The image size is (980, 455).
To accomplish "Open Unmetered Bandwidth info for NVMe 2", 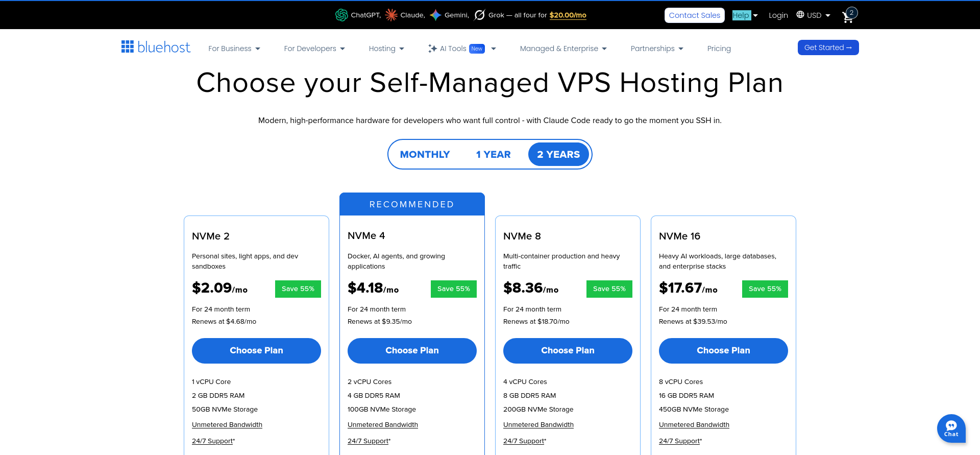I will tap(227, 425).
